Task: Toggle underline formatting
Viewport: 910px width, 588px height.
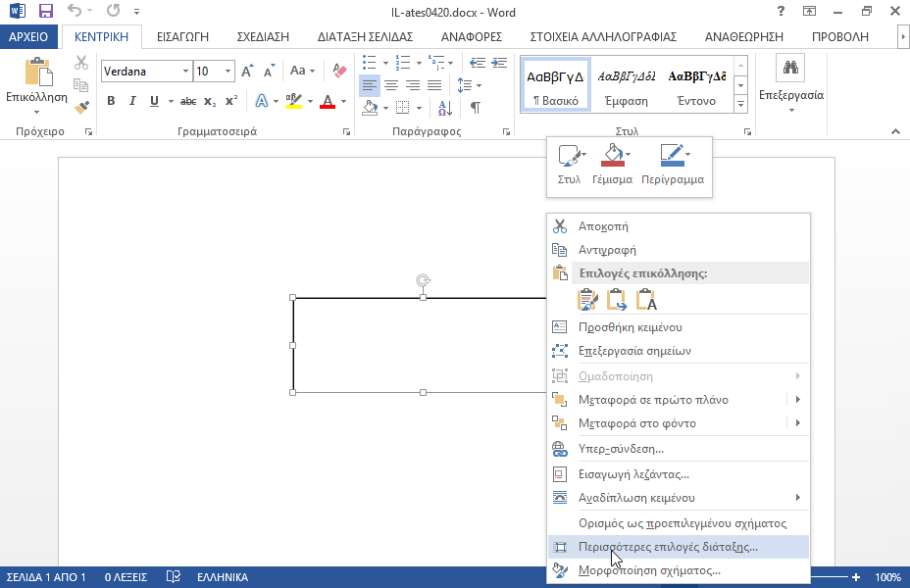Action: (154, 101)
